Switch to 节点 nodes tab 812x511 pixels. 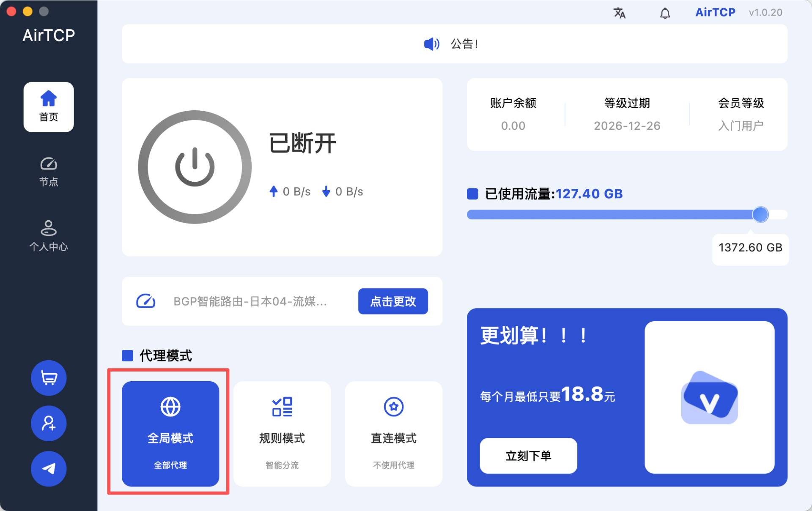49,172
